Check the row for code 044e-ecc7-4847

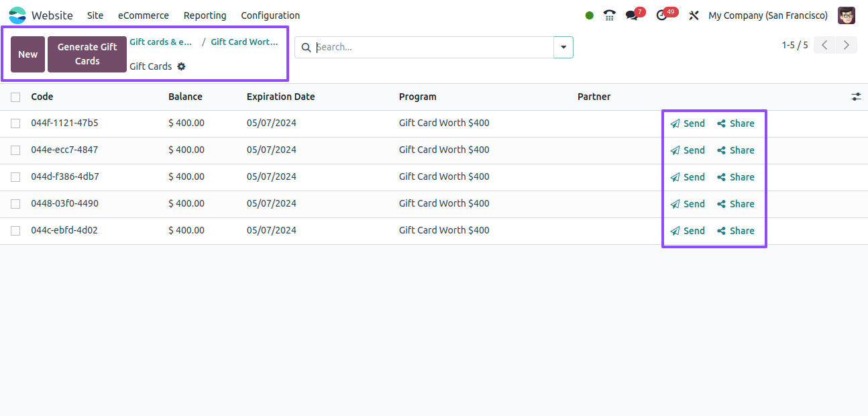click(15, 150)
